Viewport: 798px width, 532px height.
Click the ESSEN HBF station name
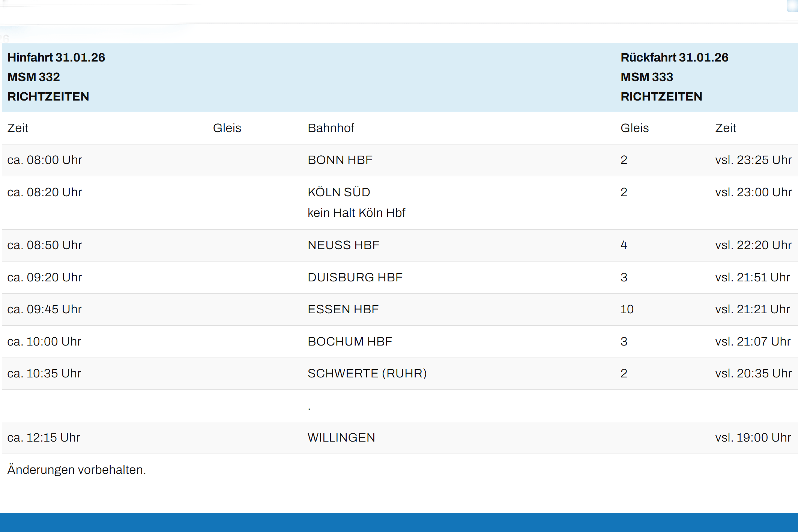tap(343, 309)
